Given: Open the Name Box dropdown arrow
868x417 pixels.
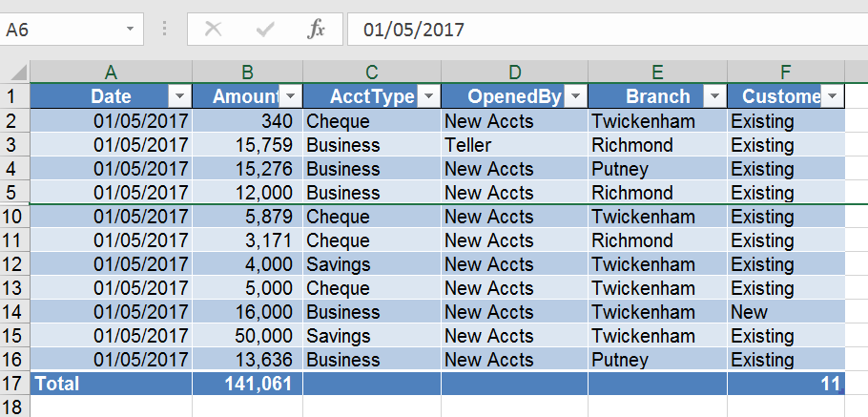Looking at the screenshot, I should pyautogui.click(x=130, y=30).
